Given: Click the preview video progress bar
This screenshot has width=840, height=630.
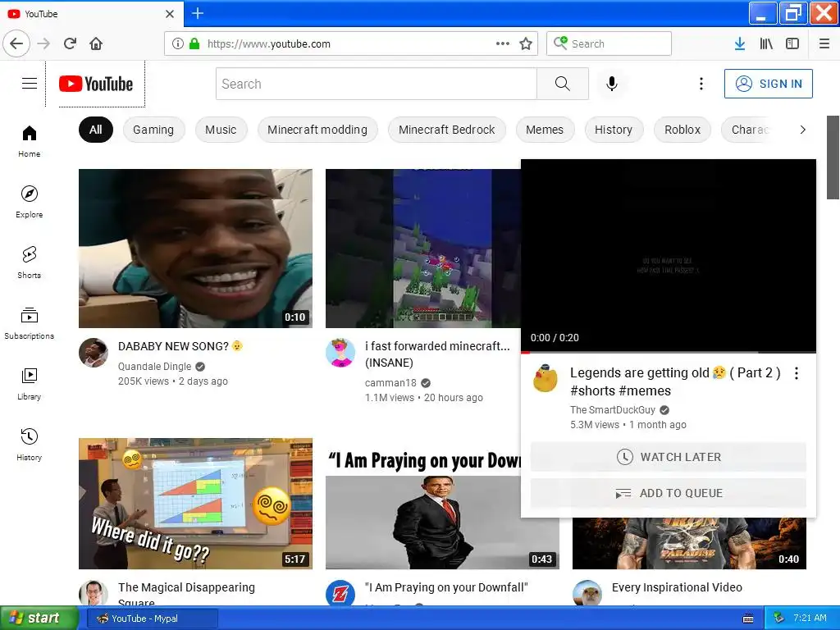Looking at the screenshot, I should (x=668, y=352).
